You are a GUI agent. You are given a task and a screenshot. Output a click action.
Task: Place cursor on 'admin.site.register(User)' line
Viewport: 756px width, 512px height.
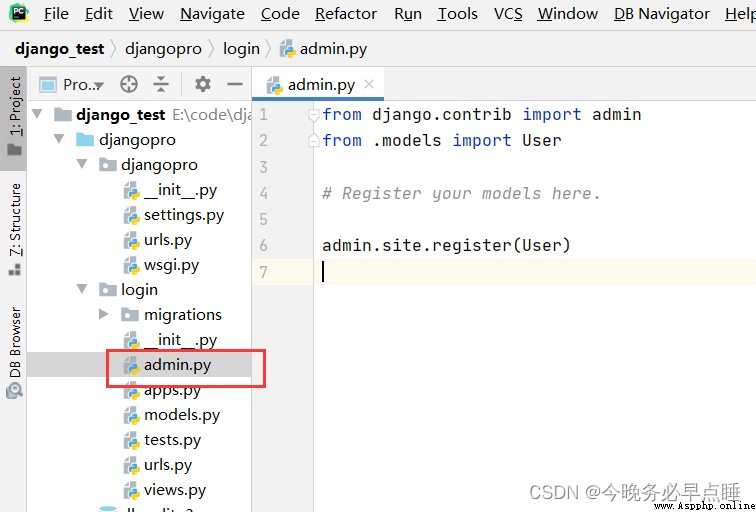[x=446, y=245]
